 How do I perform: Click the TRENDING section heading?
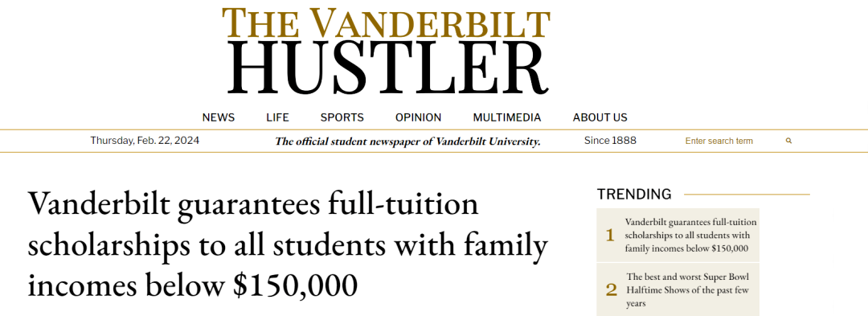tap(634, 195)
